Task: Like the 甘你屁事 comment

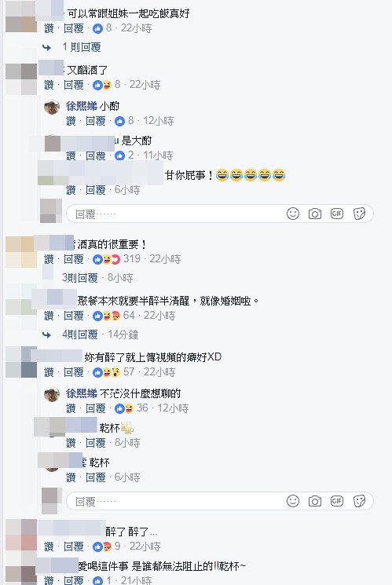Action: tap(71, 190)
